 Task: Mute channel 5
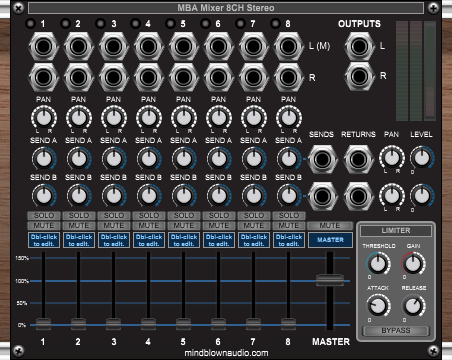pyautogui.click(x=184, y=226)
